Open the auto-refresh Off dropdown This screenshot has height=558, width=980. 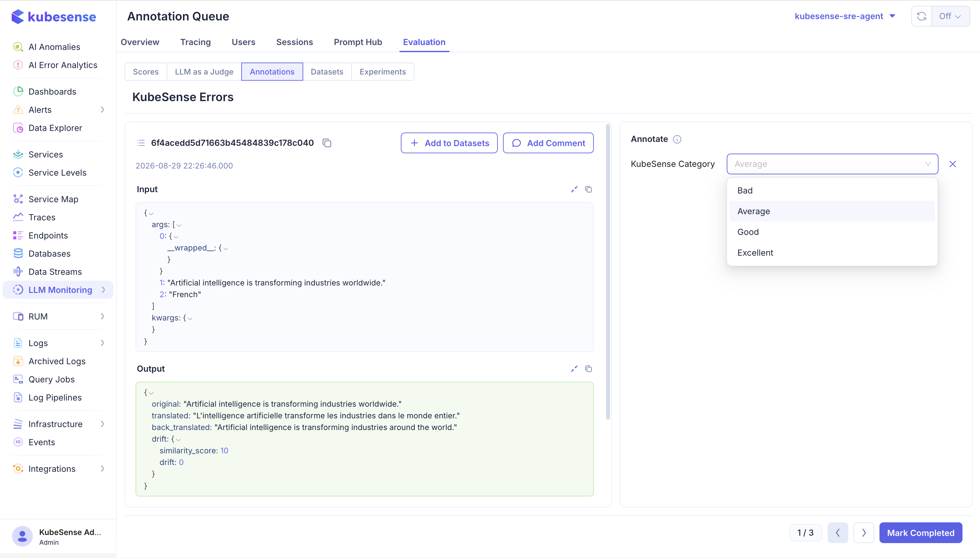click(950, 16)
